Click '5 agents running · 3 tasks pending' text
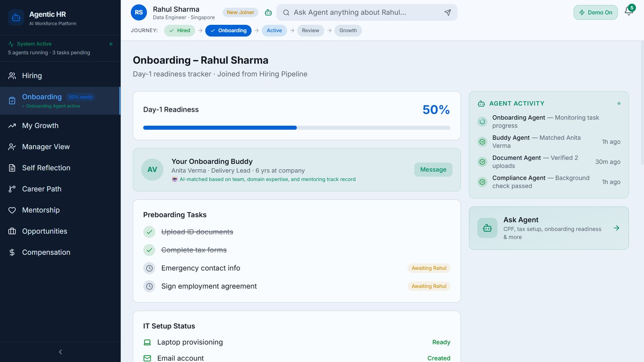644x362 pixels. click(49, 53)
